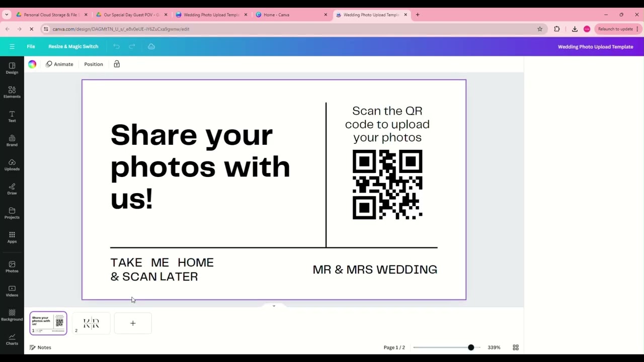This screenshot has height=362, width=644.
Task: Add a new page with plus button
Action: click(133, 323)
